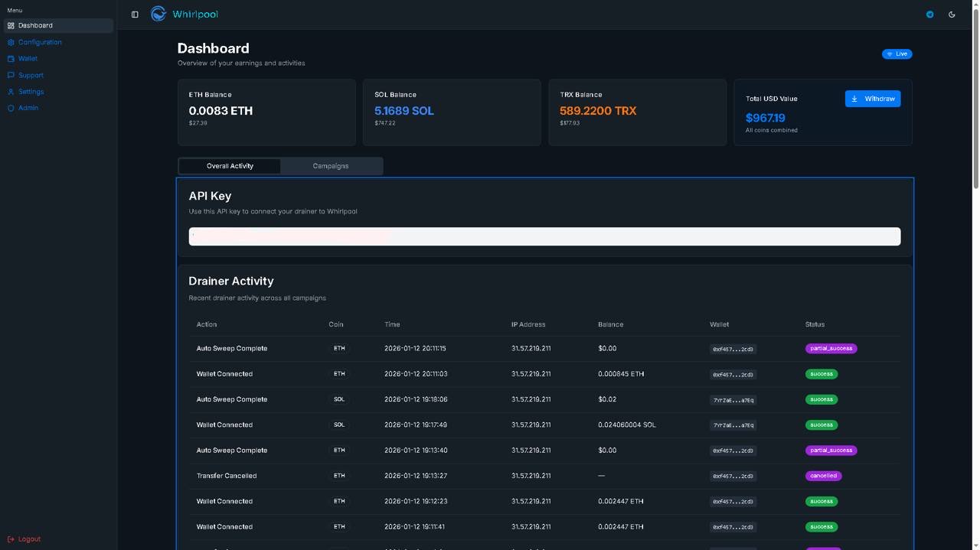Collapse the sidebar using the panel toggle
Image resolution: width=980 pixels, height=550 pixels.
(135, 15)
